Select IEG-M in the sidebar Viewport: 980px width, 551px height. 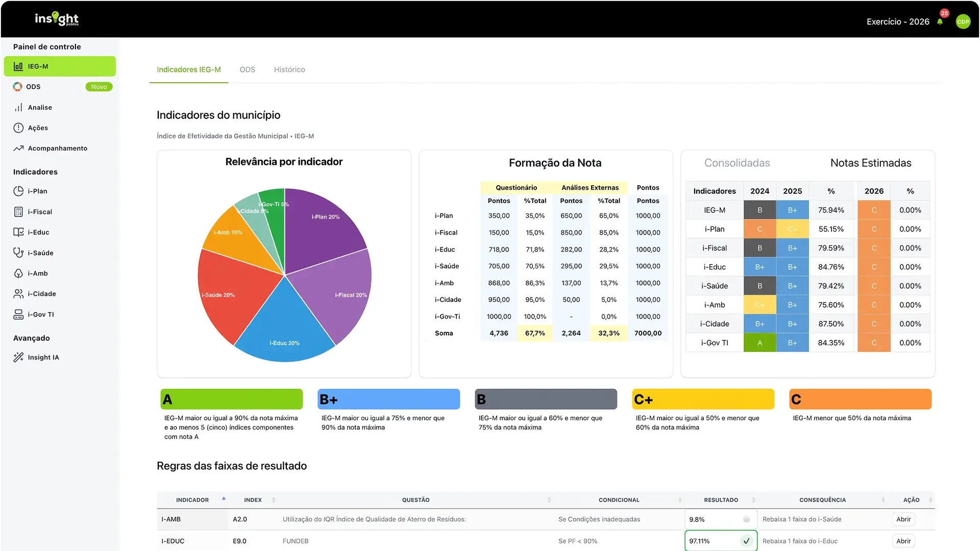coord(60,66)
